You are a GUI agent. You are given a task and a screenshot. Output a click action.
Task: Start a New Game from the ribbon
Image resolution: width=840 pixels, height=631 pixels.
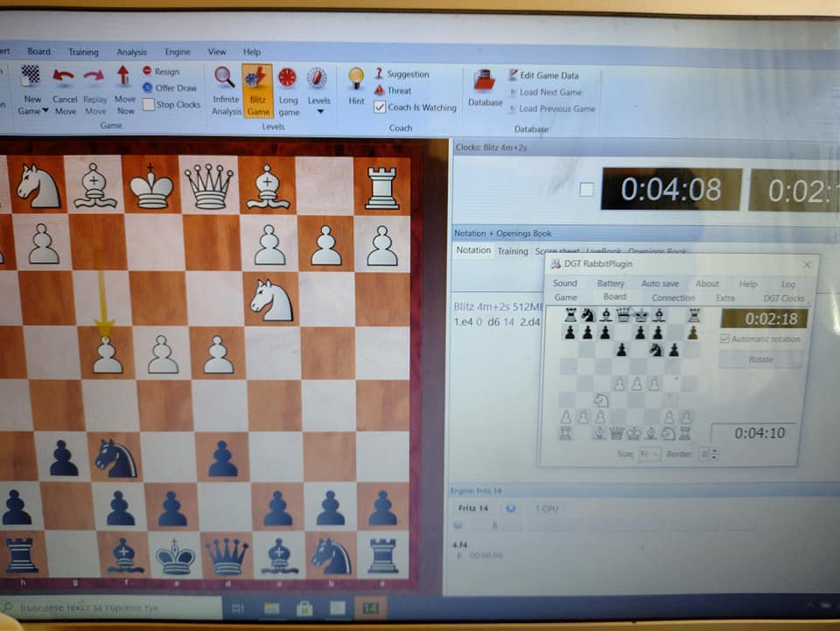pos(31,79)
